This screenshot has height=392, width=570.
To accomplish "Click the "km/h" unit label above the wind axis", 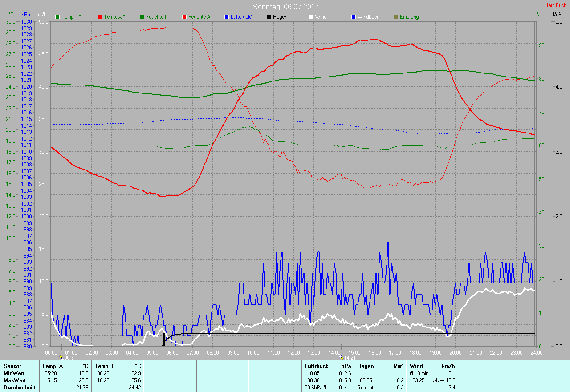I will (40, 15).
